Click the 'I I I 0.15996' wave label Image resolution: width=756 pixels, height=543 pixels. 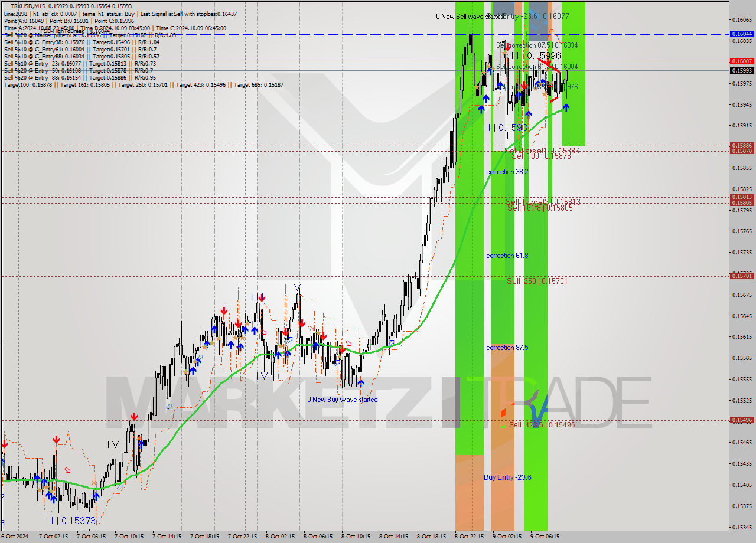tap(536, 55)
